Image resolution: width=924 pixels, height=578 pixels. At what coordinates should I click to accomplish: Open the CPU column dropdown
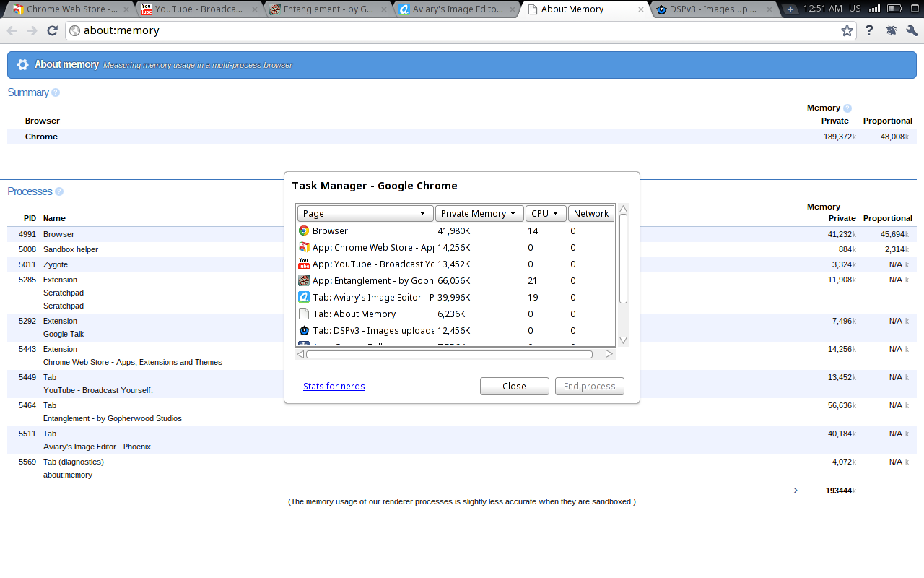546,213
